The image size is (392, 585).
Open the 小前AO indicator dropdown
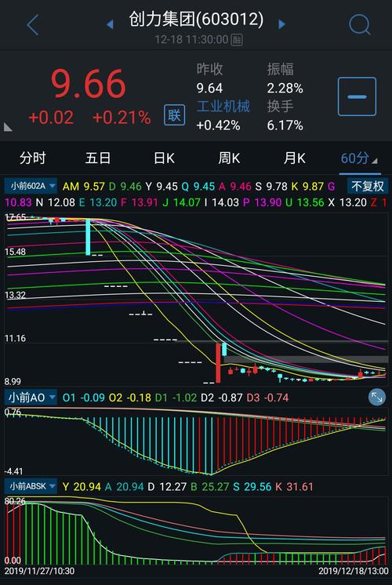[31, 398]
